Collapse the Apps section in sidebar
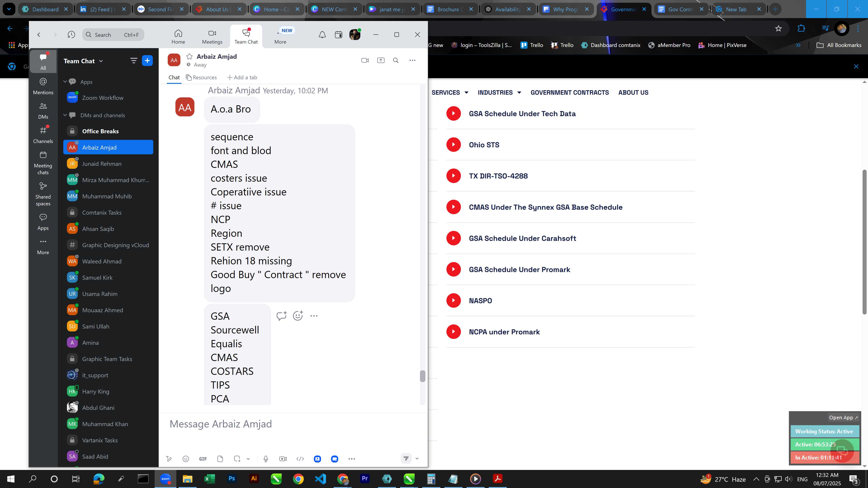This screenshot has width=868, height=488. [65, 82]
